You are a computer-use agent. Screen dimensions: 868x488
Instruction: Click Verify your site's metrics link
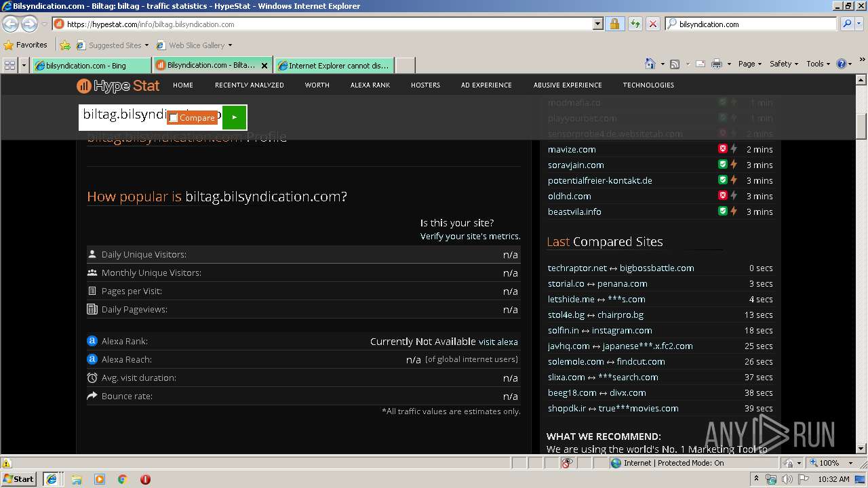pos(470,237)
